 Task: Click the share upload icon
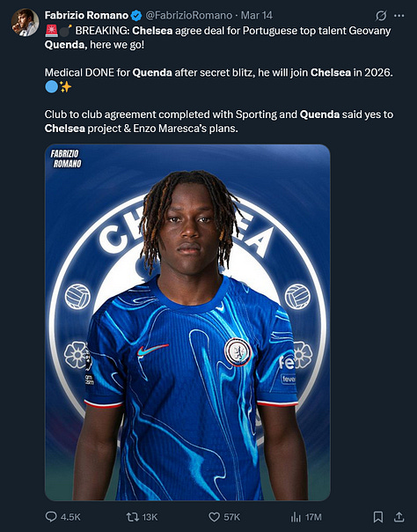tap(399, 517)
